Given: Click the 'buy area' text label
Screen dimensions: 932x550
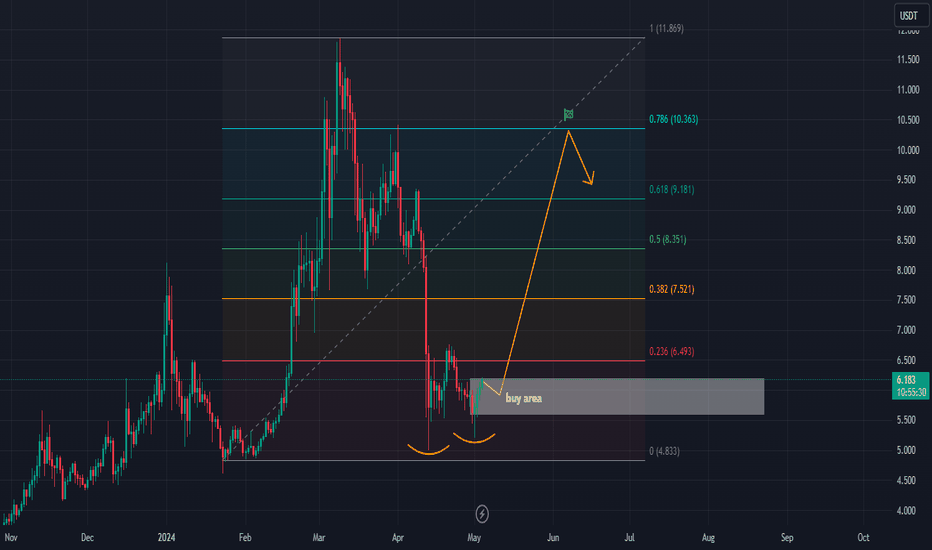Looking at the screenshot, I should pyautogui.click(x=524, y=398).
